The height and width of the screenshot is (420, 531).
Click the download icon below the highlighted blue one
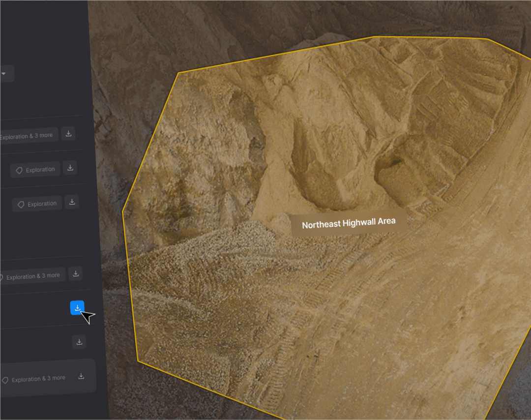pos(79,342)
